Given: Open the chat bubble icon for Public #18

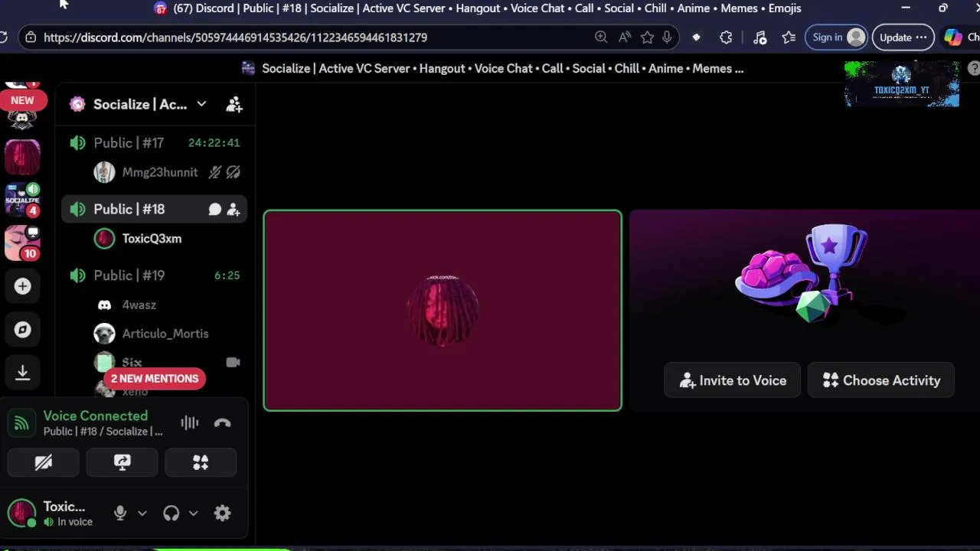Looking at the screenshot, I should click(215, 210).
